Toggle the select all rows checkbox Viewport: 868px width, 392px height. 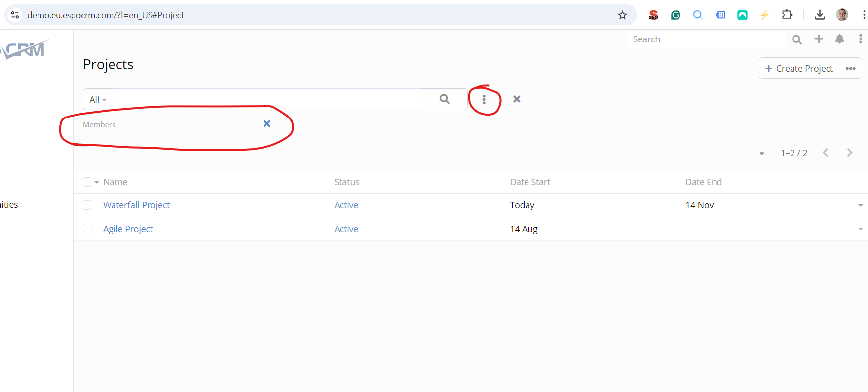87,182
